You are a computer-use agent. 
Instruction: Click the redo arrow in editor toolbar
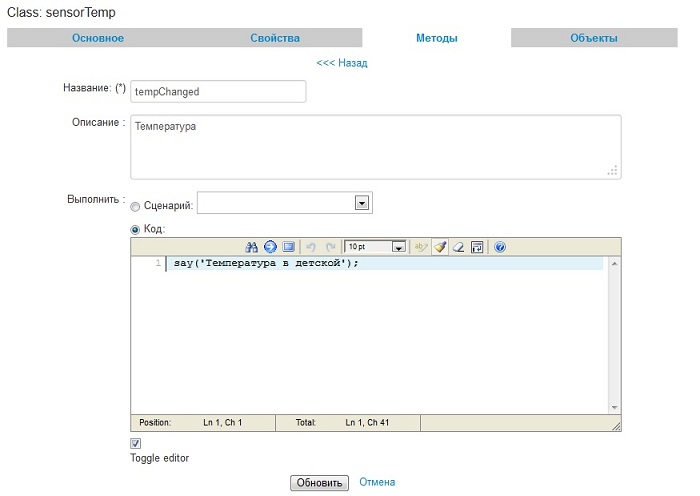[x=330, y=246]
